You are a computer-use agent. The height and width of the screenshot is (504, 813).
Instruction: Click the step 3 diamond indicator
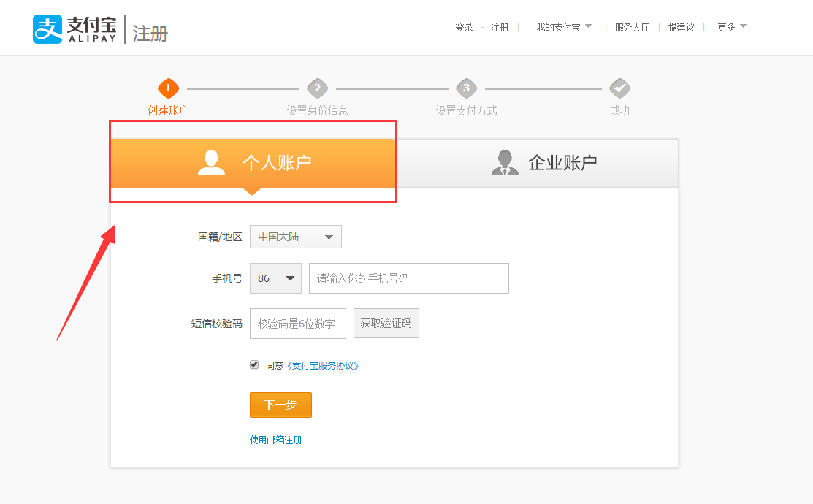click(466, 88)
